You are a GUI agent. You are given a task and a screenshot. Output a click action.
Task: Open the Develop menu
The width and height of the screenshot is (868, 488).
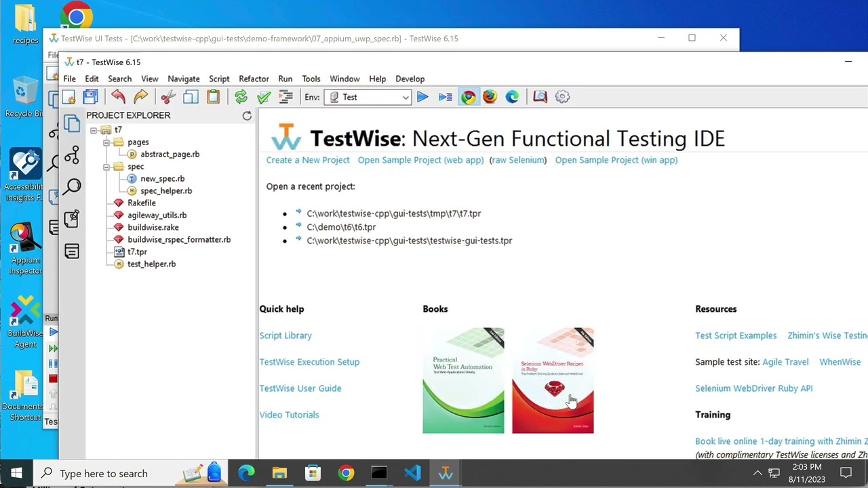pyautogui.click(x=410, y=79)
